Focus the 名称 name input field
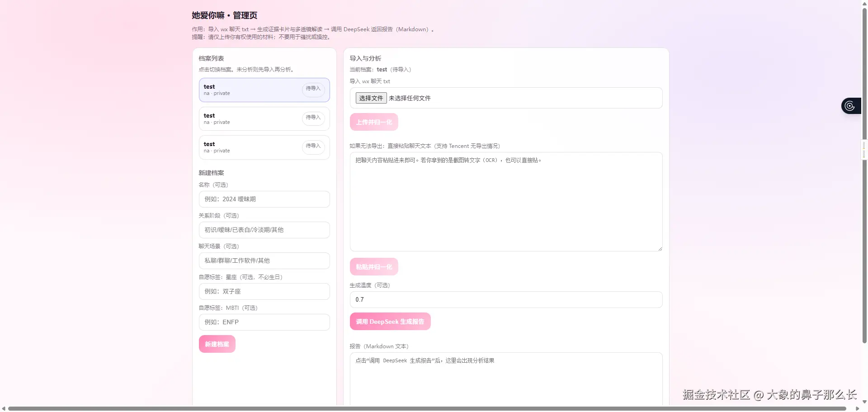The image size is (868, 412). (x=264, y=199)
